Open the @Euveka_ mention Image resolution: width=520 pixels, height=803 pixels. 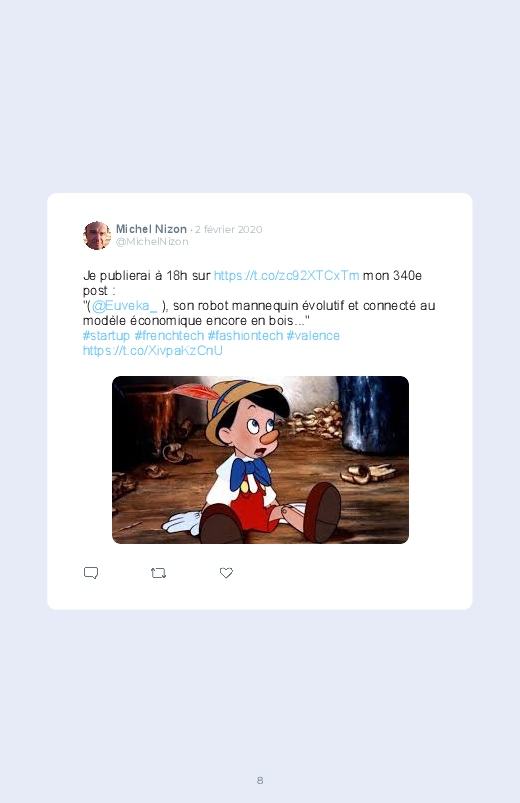click(124, 306)
